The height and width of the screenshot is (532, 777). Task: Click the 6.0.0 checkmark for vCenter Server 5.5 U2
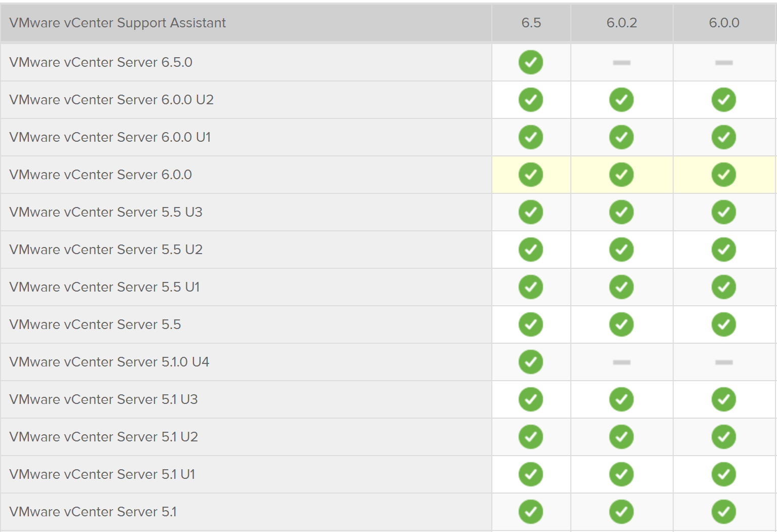click(724, 250)
